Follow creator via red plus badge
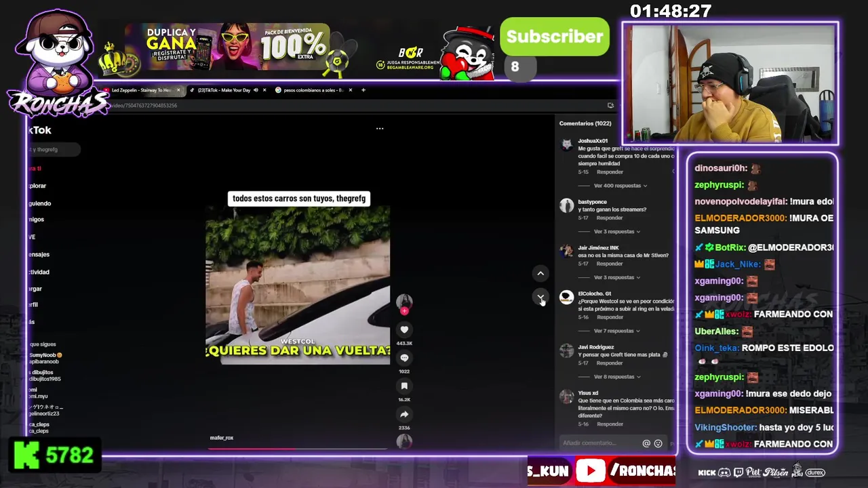Viewport: 868px width, 488px height. [x=404, y=311]
